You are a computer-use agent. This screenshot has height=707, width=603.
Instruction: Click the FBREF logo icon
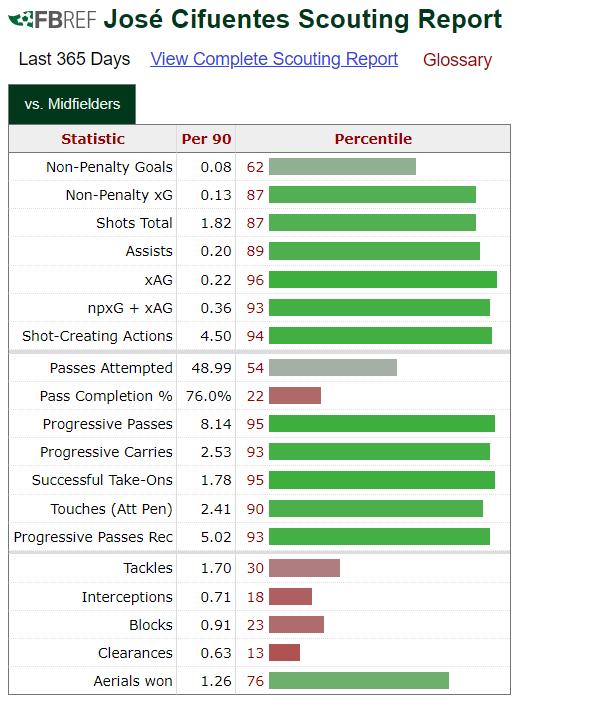click(52, 19)
